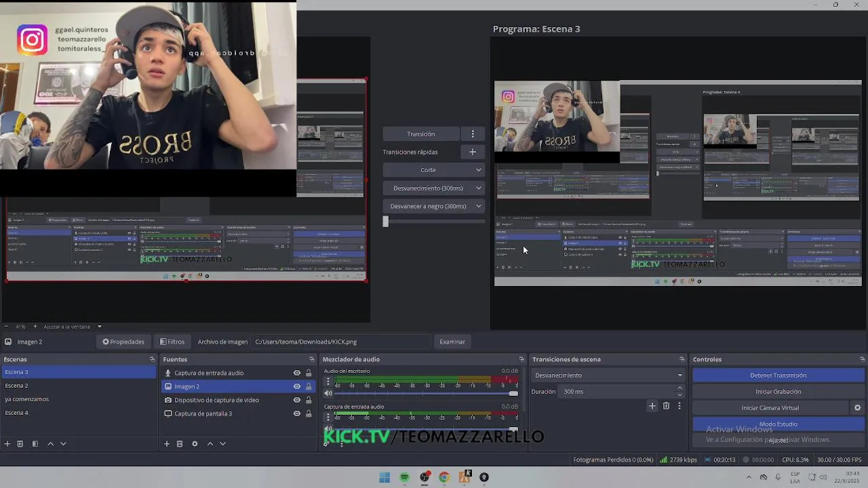Open advanced audio properties gear in mixer
The height and width of the screenshot is (488, 868).
326,444
